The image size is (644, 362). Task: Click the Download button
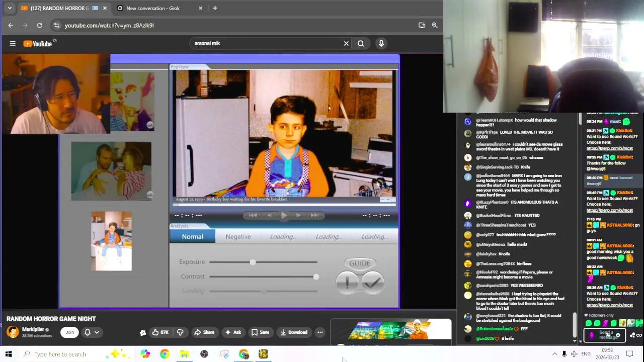tap(294, 332)
